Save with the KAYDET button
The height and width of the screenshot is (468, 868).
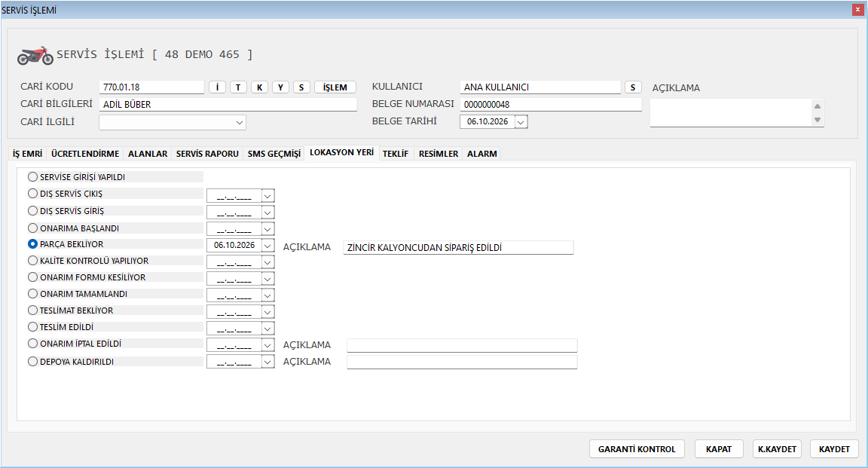(x=834, y=449)
